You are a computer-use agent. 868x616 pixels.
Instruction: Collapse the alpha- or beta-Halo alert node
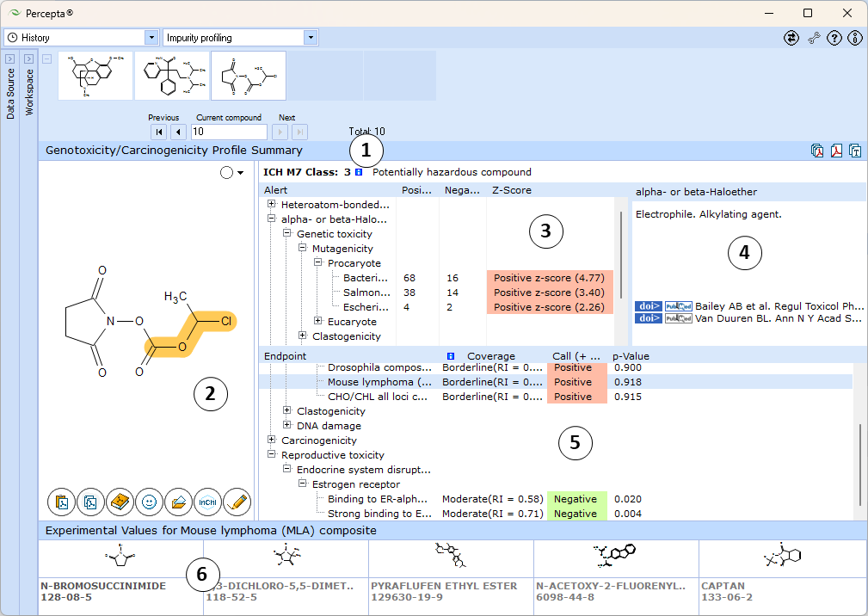tap(271, 219)
